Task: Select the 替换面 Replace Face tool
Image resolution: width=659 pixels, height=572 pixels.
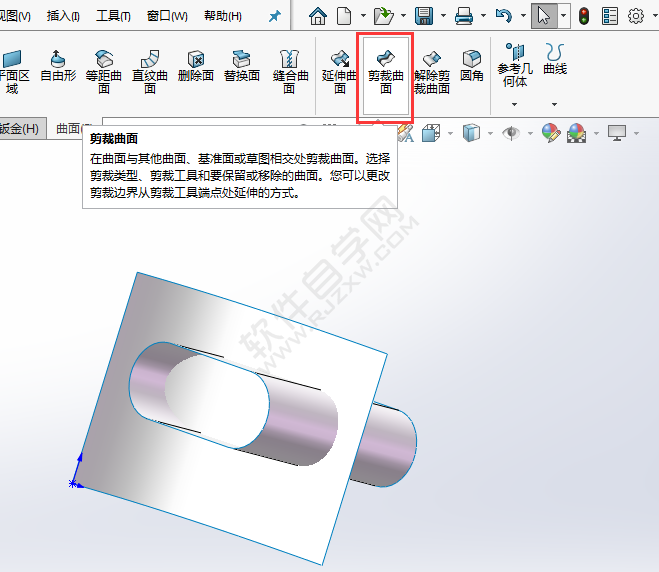Action: point(242,66)
